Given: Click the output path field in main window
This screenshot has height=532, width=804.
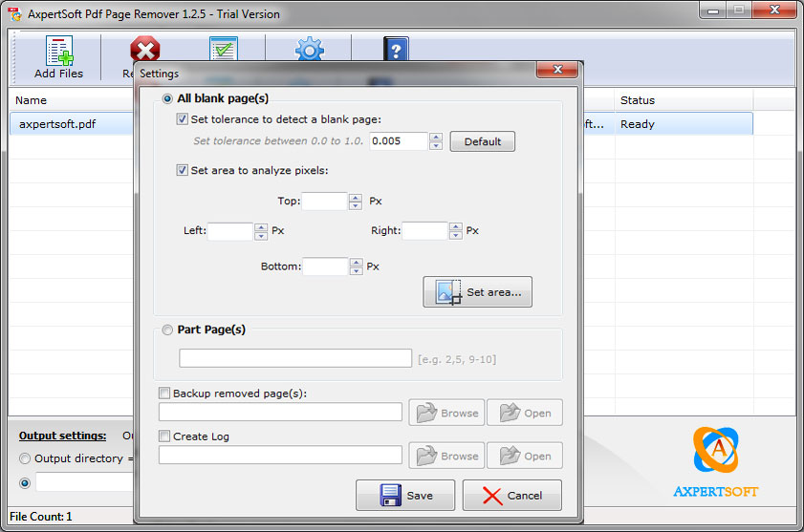Looking at the screenshot, I should [x=84, y=482].
